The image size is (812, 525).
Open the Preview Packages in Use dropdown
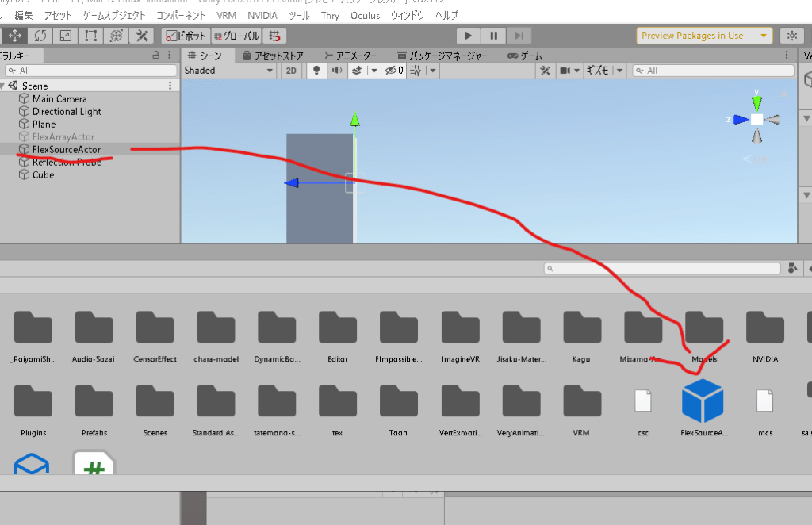[x=704, y=36]
